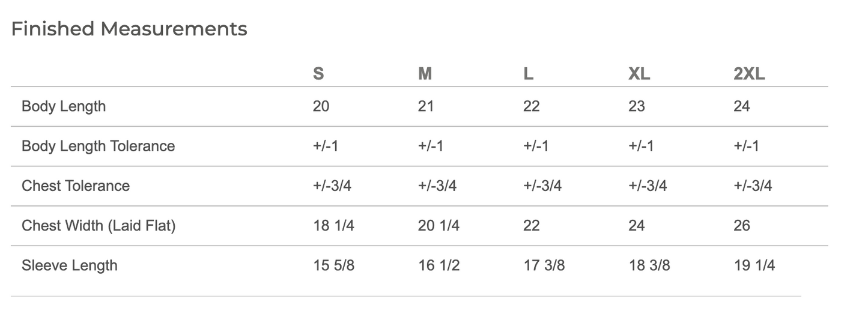Image resolution: width=868 pixels, height=314 pixels.
Task: Click the 16 1/2 sleeve length value
Action: [x=439, y=265]
